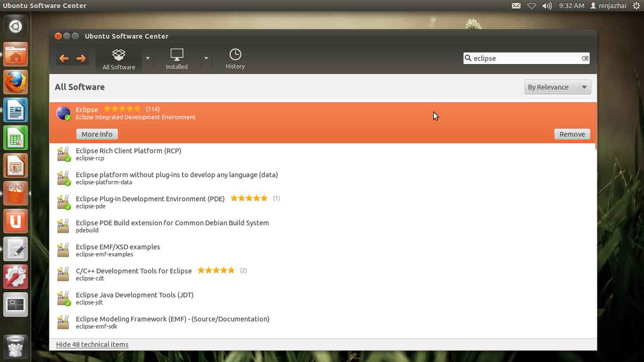Remove the Eclipse package
This screenshot has width=644, height=362.
pyautogui.click(x=572, y=134)
